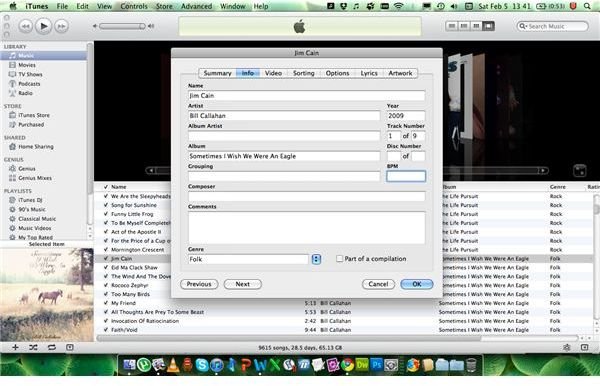Open the Genre dropdown arrows
600x386 pixels.
pyautogui.click(x=316, y=259)
